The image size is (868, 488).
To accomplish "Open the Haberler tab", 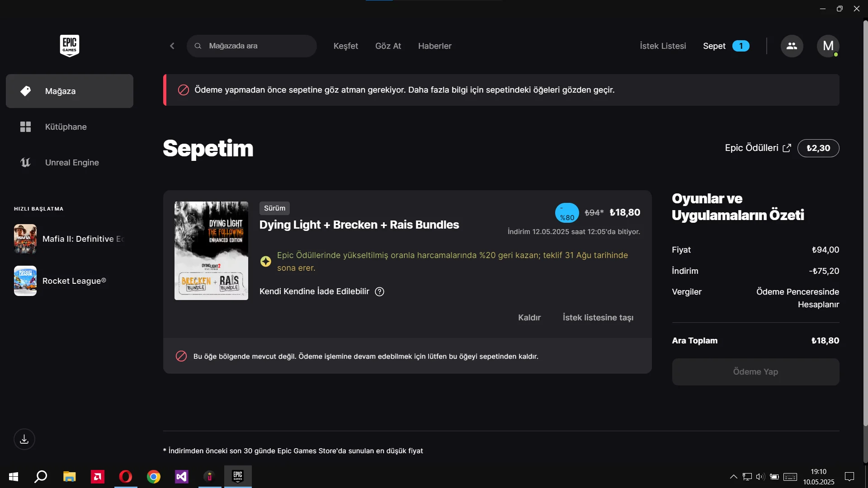I will click(434, 46).
